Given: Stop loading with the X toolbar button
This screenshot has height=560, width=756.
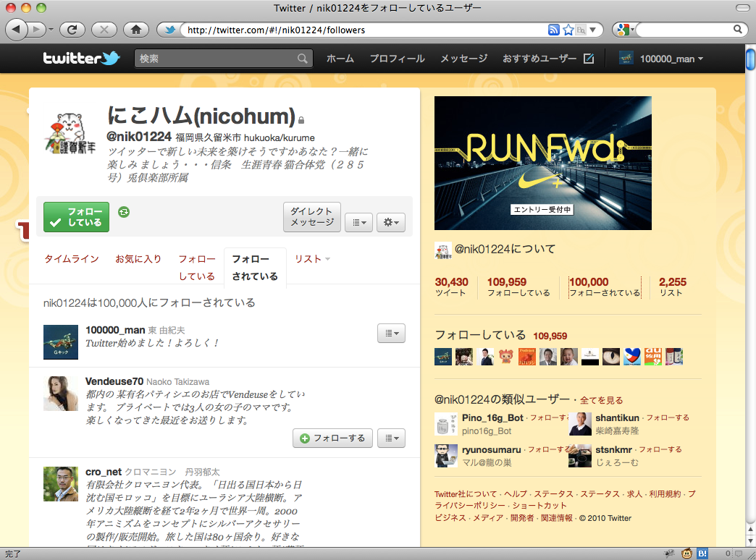Looking at the screenshot, I should [x=104, y=30].
